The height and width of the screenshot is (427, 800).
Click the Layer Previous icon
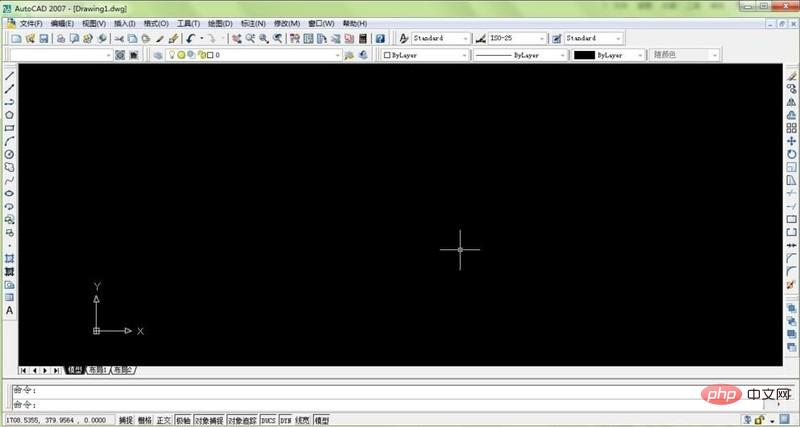[x=363, y=55]
